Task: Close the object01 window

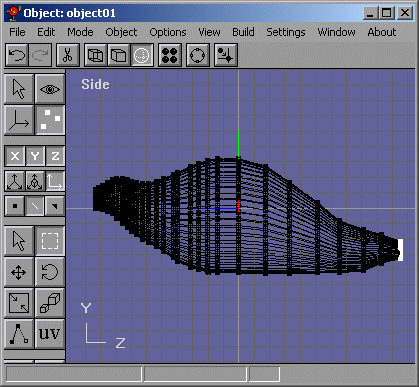Action: [x=405, y=13]
